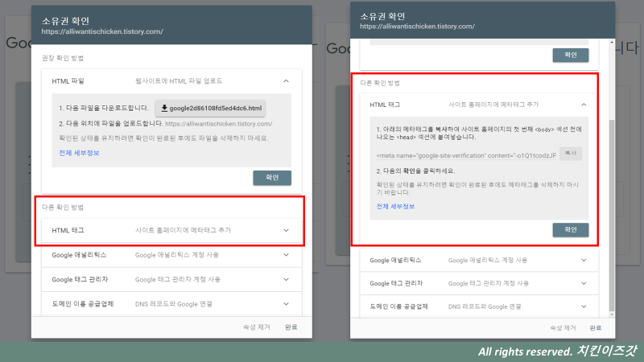The height and width of the screenshot is (362, 644).
Task: Open 전체 세부정보 link in right dialog
Action: point(395,206)
